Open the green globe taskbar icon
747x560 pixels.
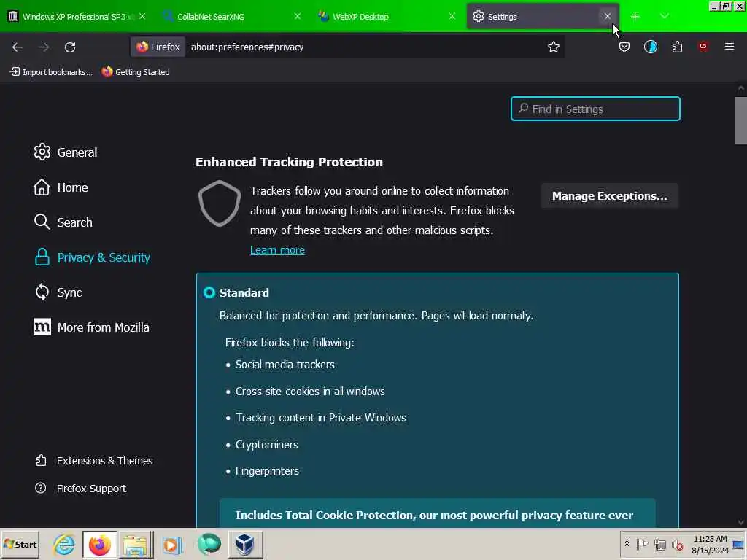(209, 544)
